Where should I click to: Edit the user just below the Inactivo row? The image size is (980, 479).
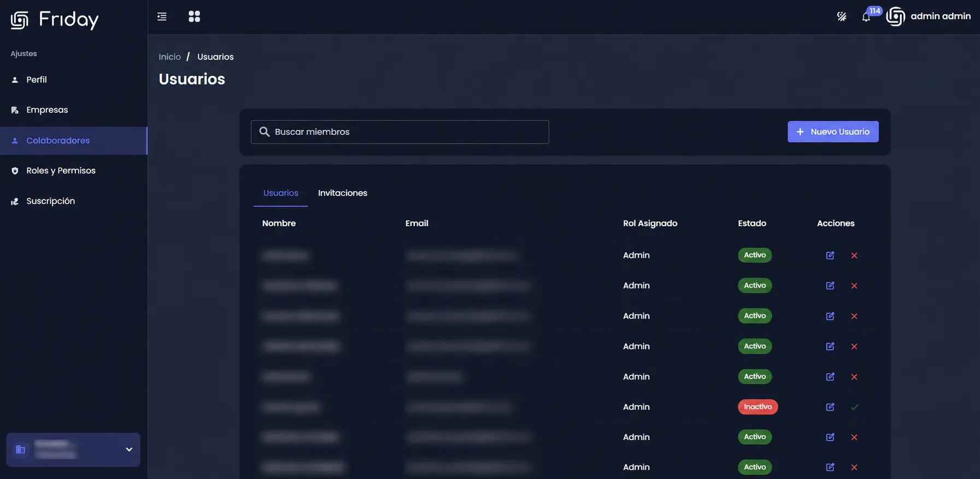(830, 437)
